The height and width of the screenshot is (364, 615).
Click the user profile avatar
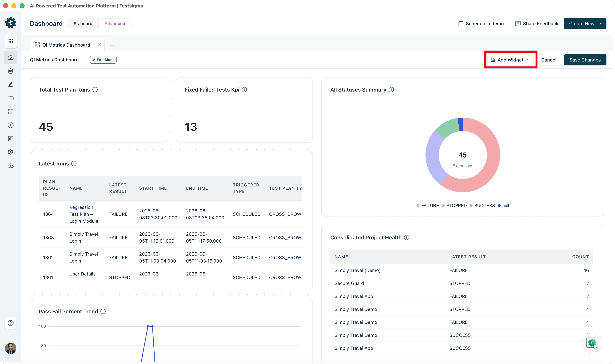(10, 348)
